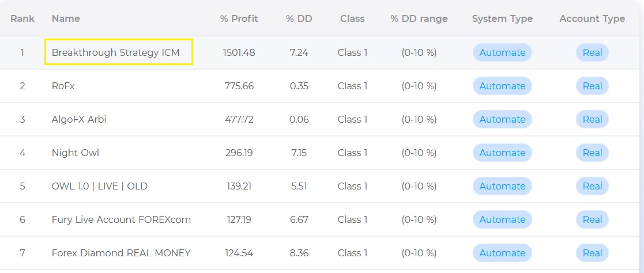Viewport: 644px width, 273px height.
Task: Click Real badge in AlgoFX Arbi row
Action: 592,119
